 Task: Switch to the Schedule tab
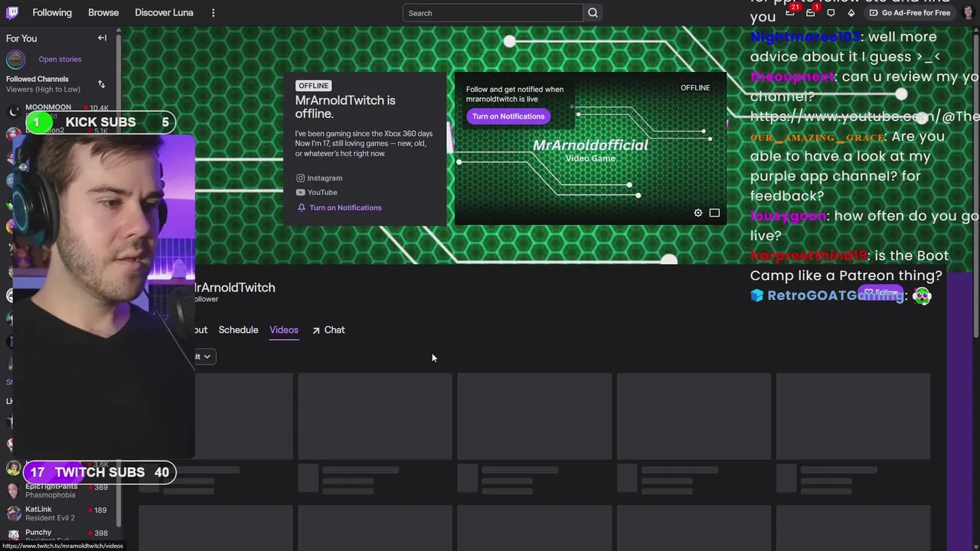[238, 330]
